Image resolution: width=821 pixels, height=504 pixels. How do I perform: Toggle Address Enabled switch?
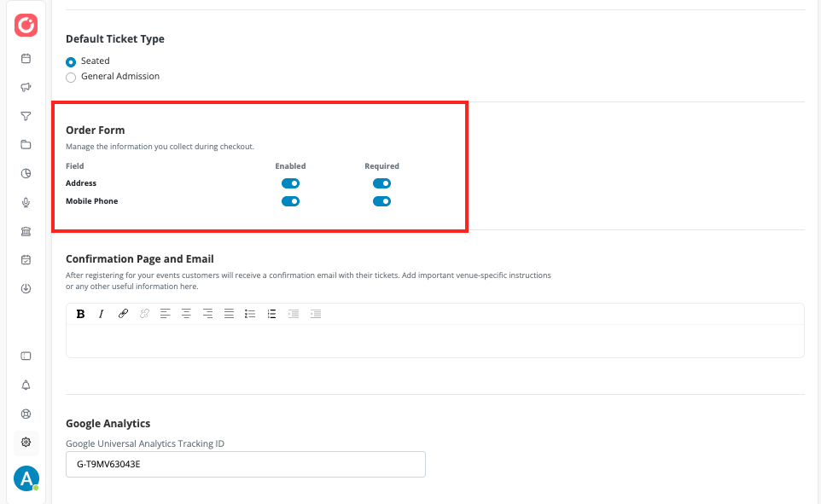291,183
